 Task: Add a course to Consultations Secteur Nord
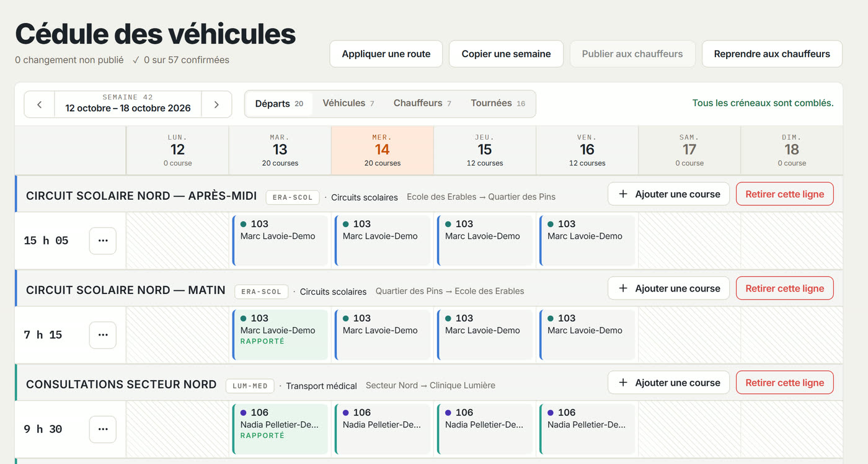(x=669, y=383)
